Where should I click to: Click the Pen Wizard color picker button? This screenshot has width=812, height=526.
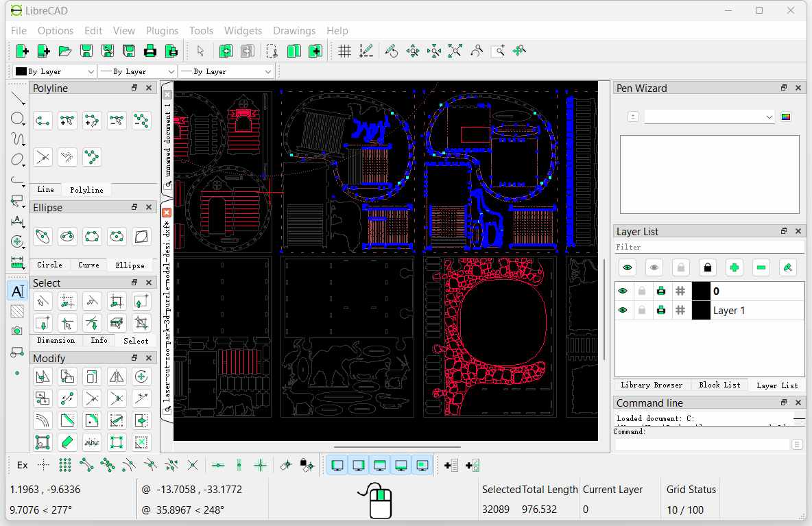785,117
